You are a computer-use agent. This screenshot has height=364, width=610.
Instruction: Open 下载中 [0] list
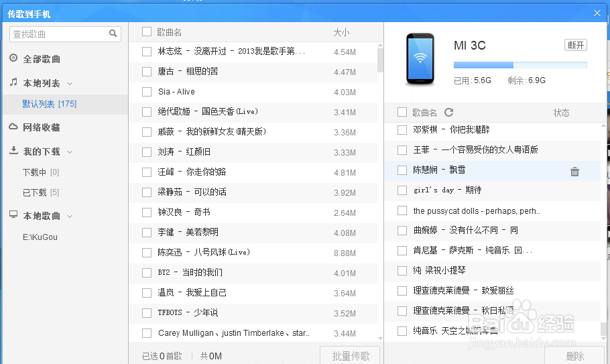pyautogui.click(x=41, y=172)
